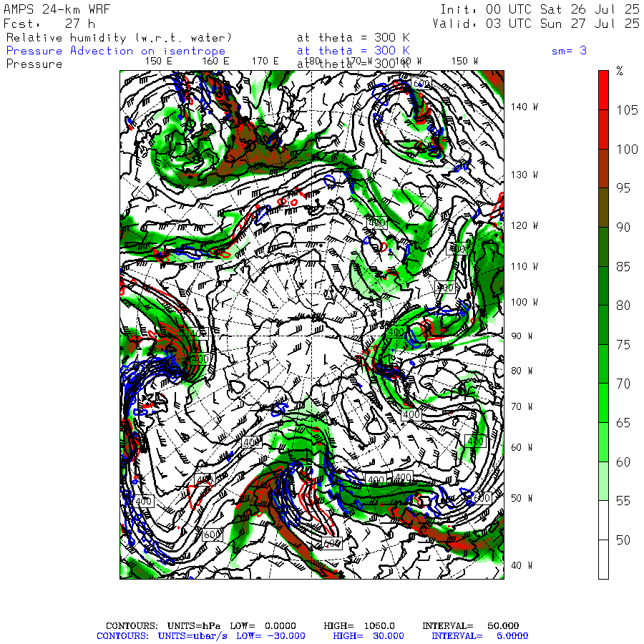Select the "90" value on the color scale
The width and height of the screenshot is (644, 644).
[623, 227]
